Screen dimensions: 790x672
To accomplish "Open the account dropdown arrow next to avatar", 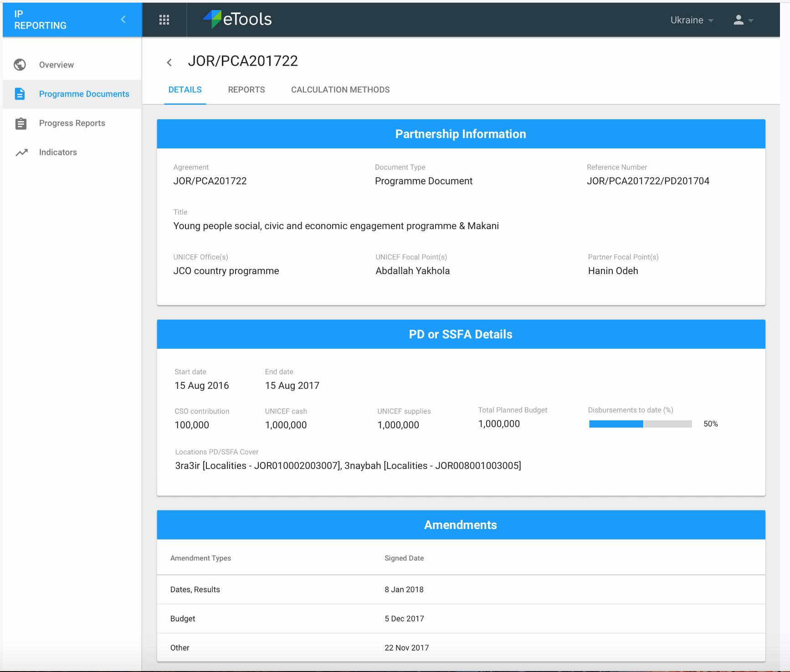I will click(751, 20).
